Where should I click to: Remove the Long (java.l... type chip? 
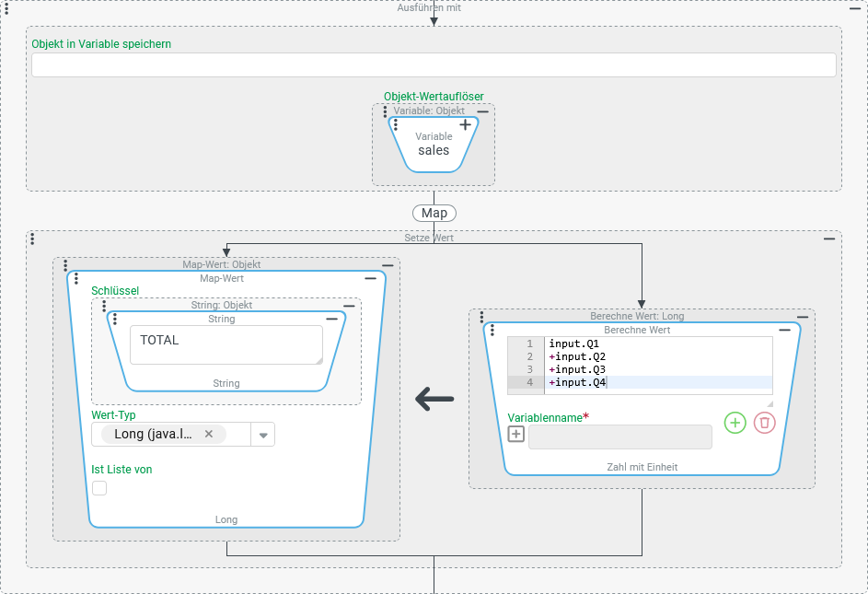pos(209,434)
